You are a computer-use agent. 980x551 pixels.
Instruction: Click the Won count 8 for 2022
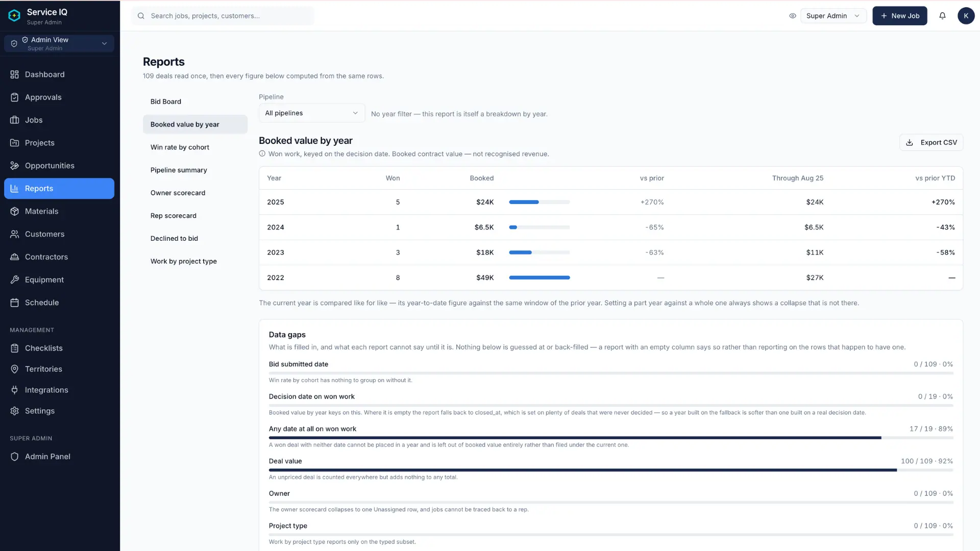coord(398,278)
